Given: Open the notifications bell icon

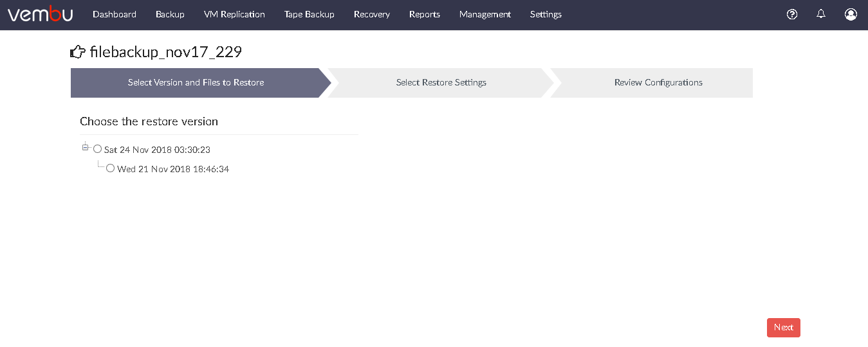Looking at the screenshot, I should [821, 13].
